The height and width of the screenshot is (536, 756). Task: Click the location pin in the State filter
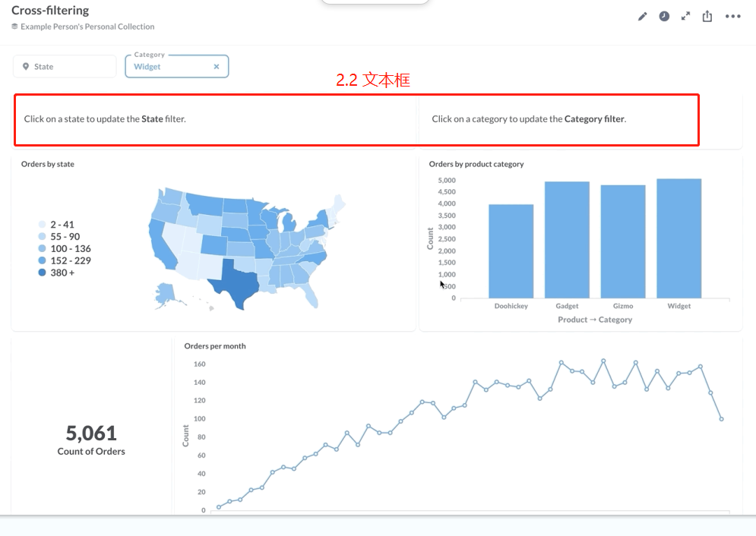coord(27,66)
